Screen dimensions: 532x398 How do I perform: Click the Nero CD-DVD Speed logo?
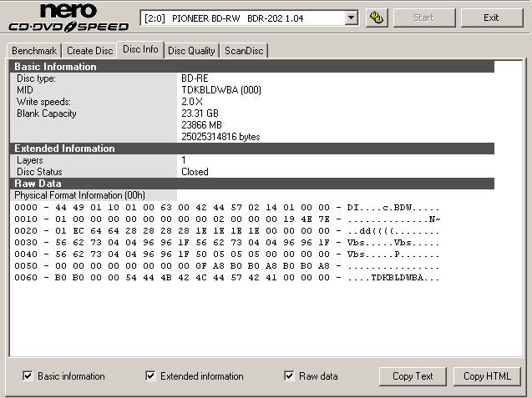pyautogui.click(x=68, y=18)
